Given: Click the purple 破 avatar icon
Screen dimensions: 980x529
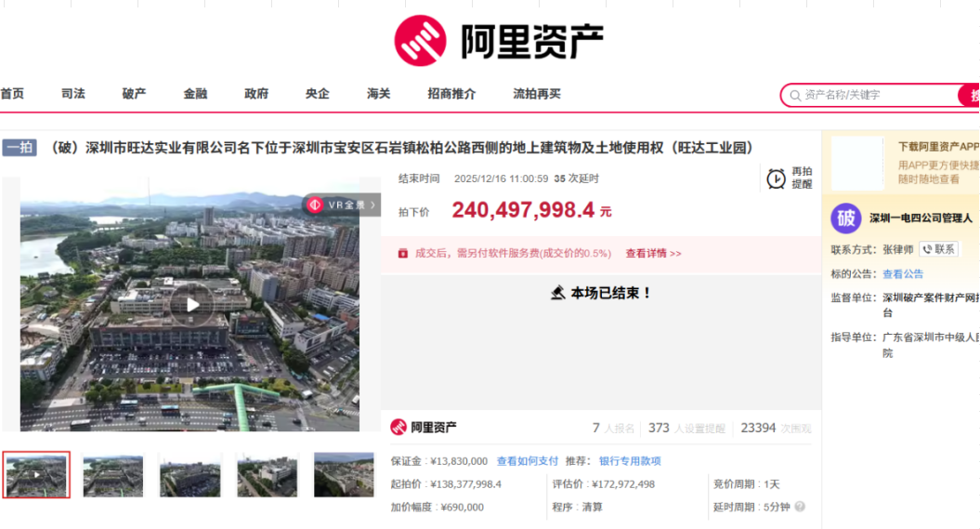Looking at the screenshot, I should click(x=845, y=218).
